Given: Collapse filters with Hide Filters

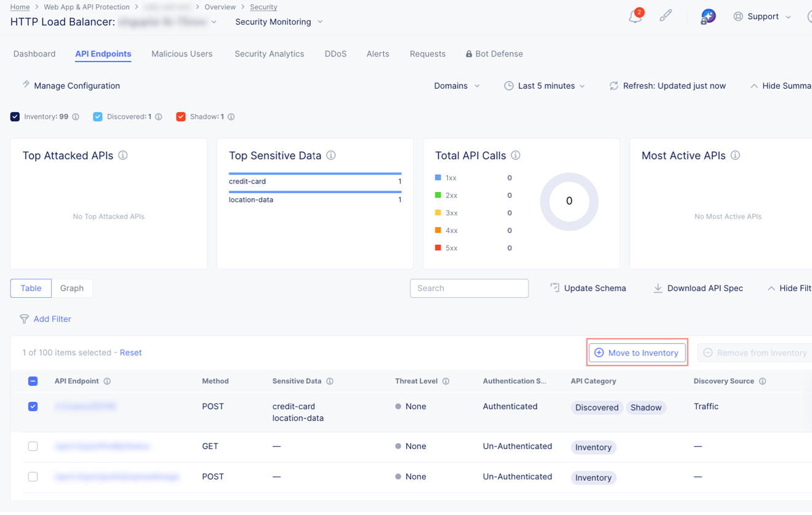Looking at the screenshot, I should point(789,288).
